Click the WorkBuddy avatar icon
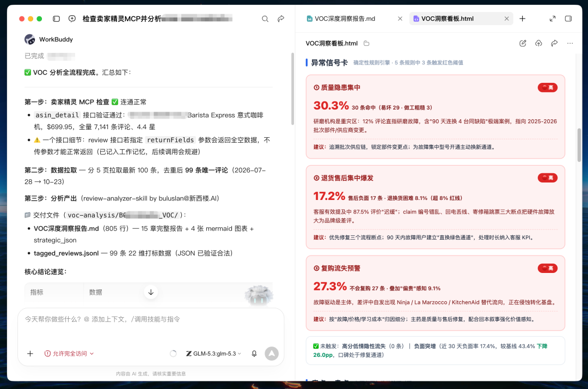 29,39
